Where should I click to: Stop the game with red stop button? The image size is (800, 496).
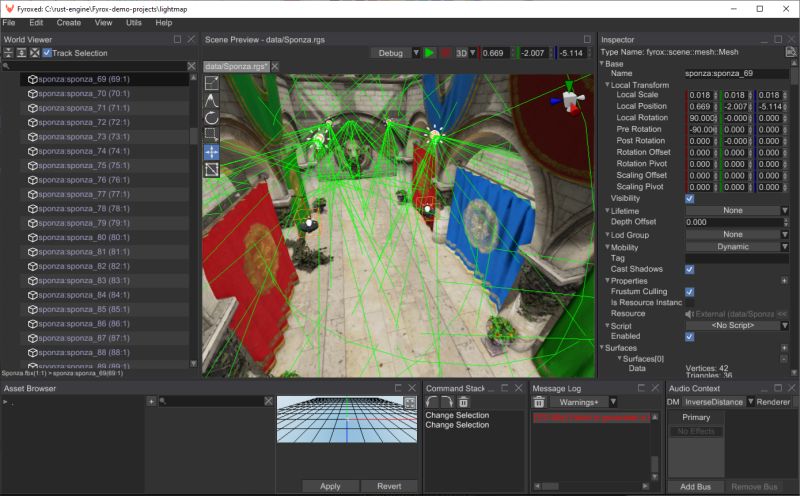[x=445, y=53]
